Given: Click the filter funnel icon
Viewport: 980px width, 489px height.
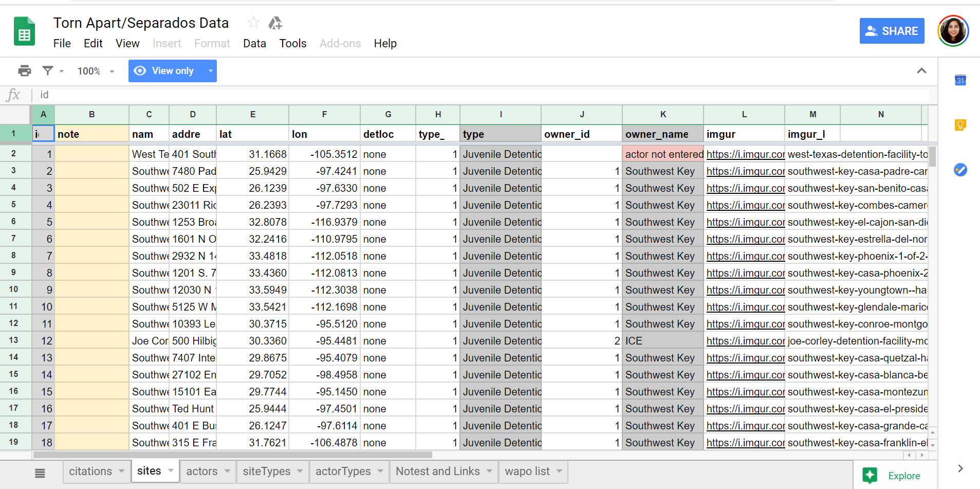Looking at the screenshot, I should coord(48,71).
